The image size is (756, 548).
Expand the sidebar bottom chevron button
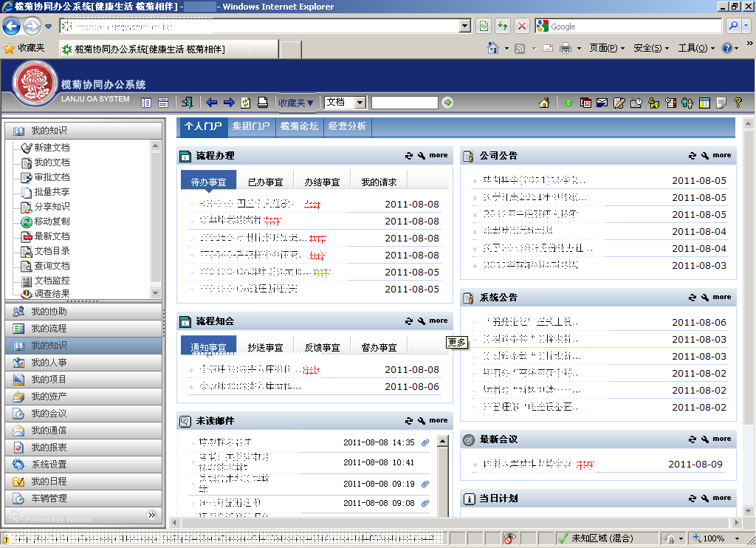[x=152, y=515]
